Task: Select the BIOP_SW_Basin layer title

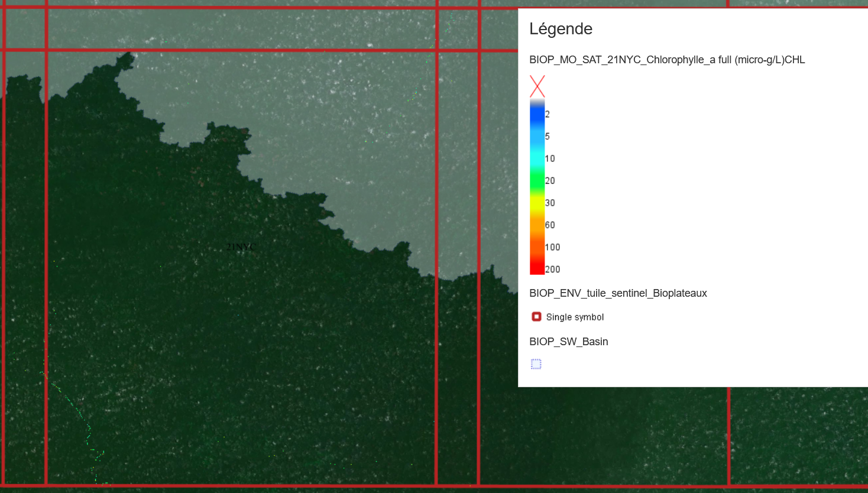Action: click(568, 342)
